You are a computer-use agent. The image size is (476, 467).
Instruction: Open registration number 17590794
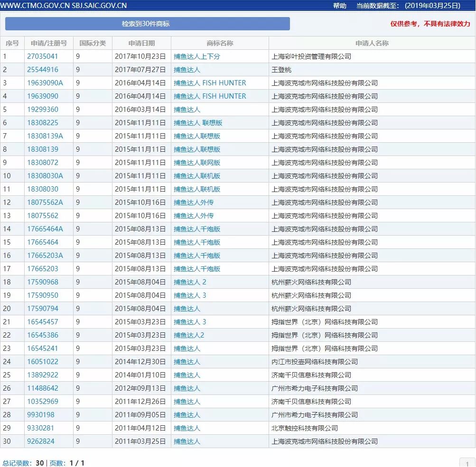point(43,309)
